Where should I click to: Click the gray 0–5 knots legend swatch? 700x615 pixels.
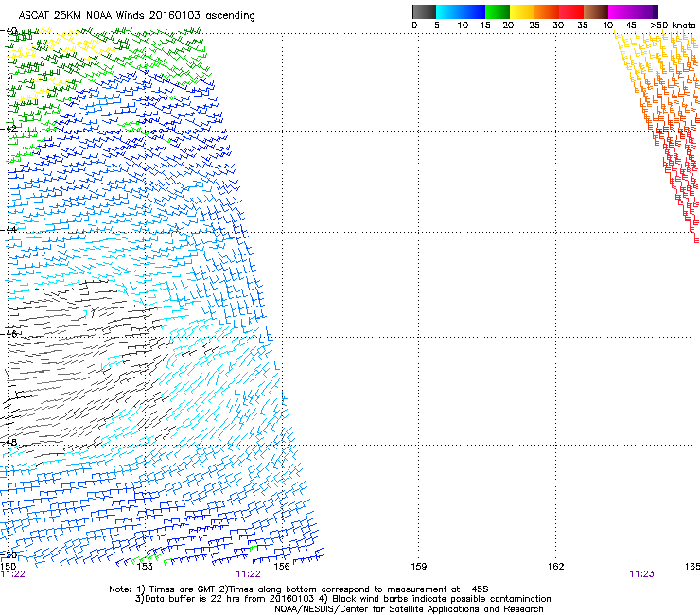pos(424,11)
